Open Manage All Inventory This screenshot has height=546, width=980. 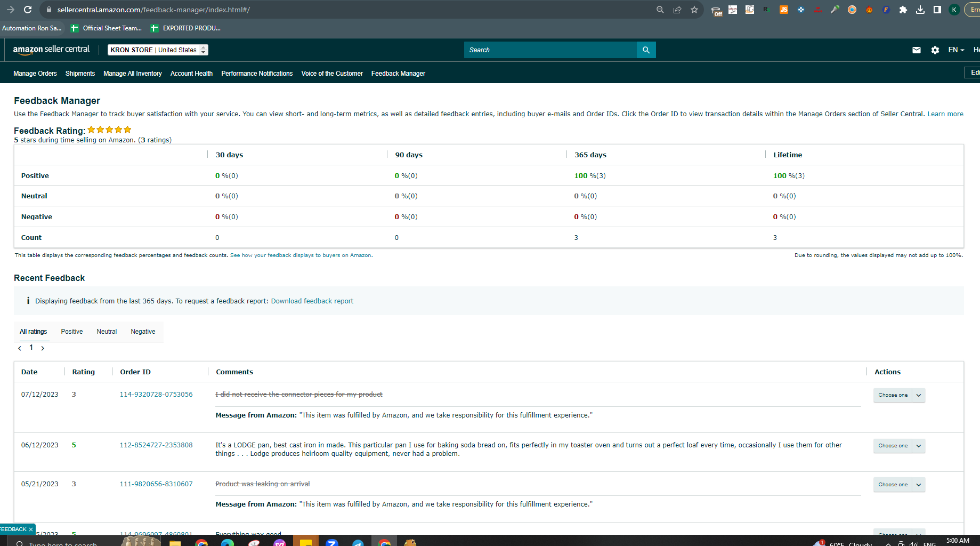point(133,74)
